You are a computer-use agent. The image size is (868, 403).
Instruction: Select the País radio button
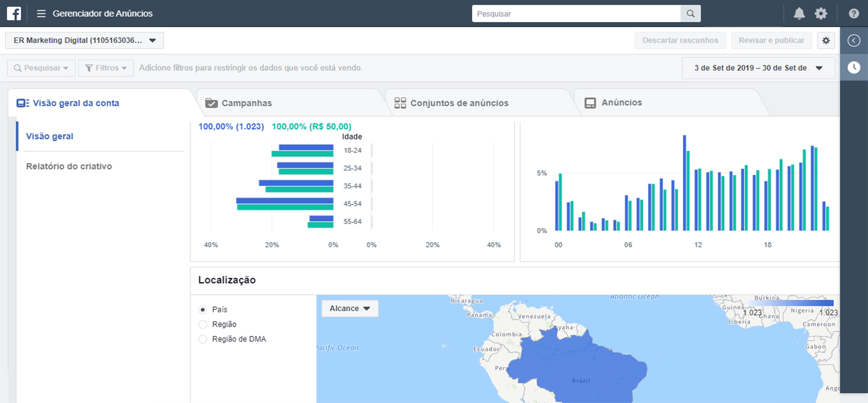click(203, 310)
